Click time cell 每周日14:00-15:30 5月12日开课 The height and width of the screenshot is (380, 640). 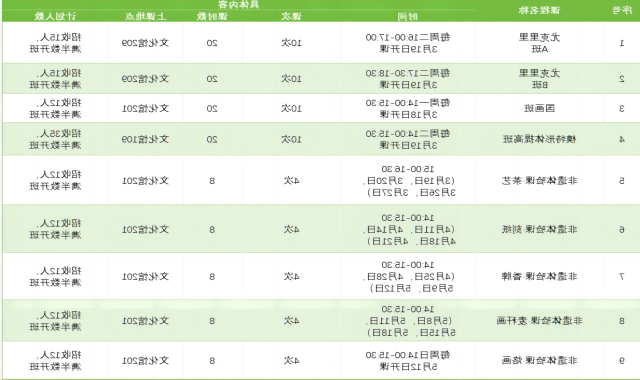click(408, 360)
